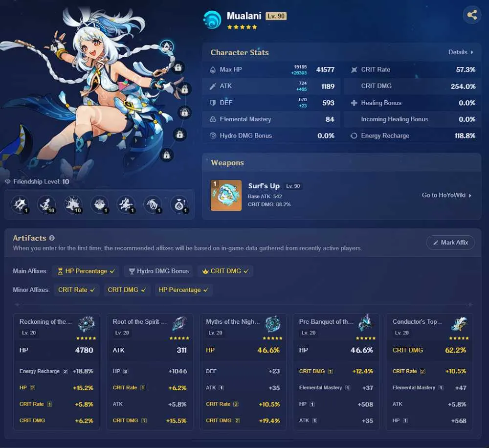Click the Pre-Banquet goblet artifact icon
The height and width of the screenshot is (448, 489).
pyautogui.click(x=366, y=323)
